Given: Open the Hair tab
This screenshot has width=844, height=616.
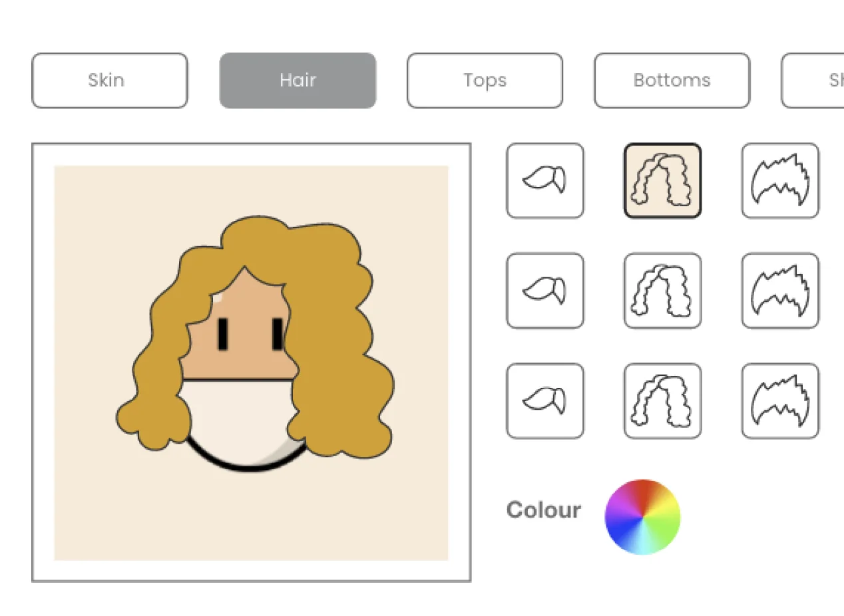Looking at the screenshot, I should pyautogui.click(x=298, y=80).
